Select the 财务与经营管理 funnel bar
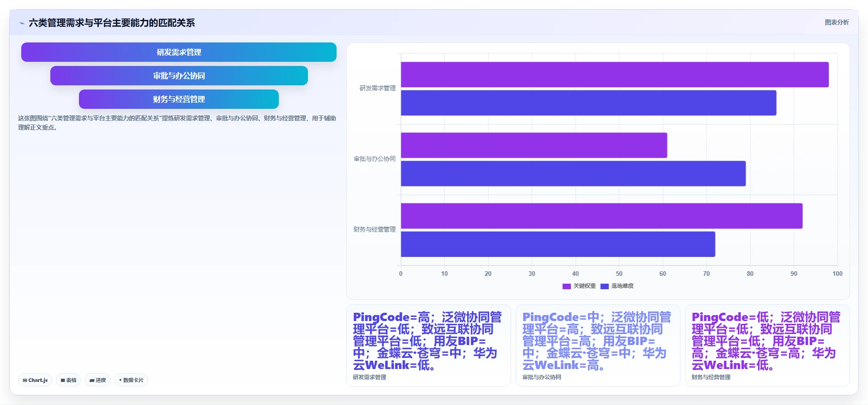868x405 pixels. click(x=179, y=99)
